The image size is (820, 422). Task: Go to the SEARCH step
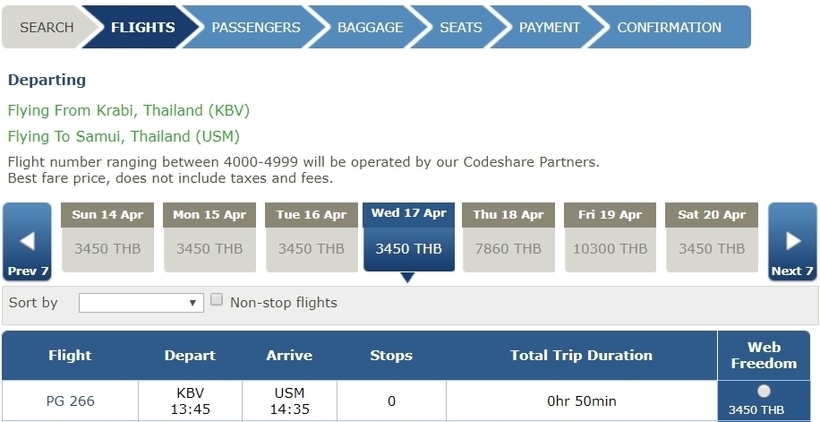[47, 27]
